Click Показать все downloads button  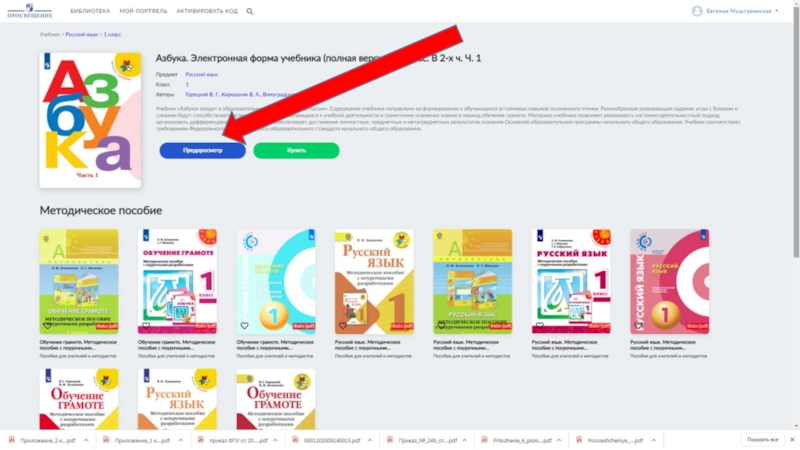(763, 440)
